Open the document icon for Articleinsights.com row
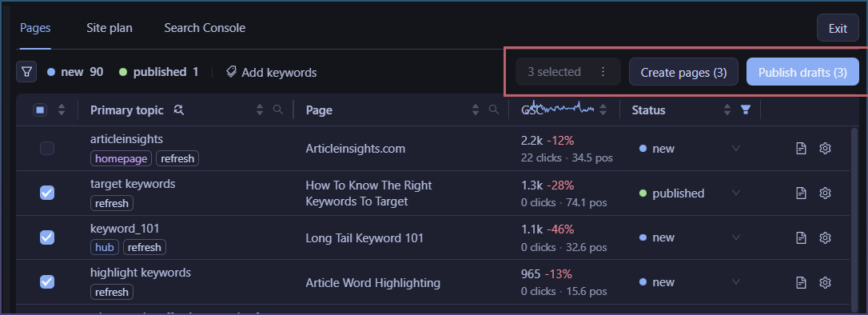Image resolution: width=868 pixels, height=315 pixels. point(801,149)
